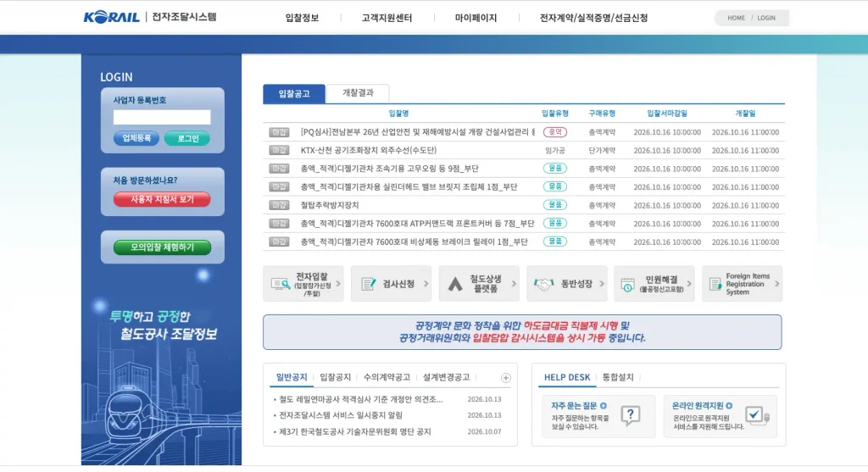Select the 입찰공지 notice tab
868x472 pixels.
pos(336,377)
